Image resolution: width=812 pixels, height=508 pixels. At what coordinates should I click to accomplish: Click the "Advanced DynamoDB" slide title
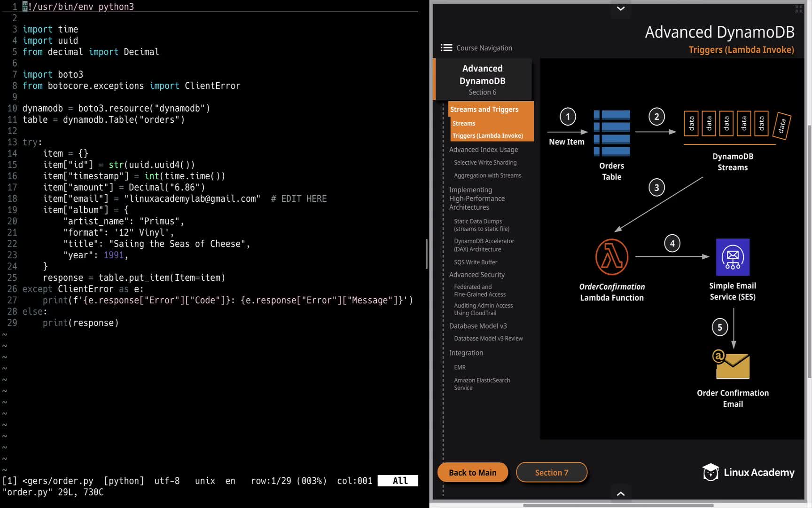[719, 32]
